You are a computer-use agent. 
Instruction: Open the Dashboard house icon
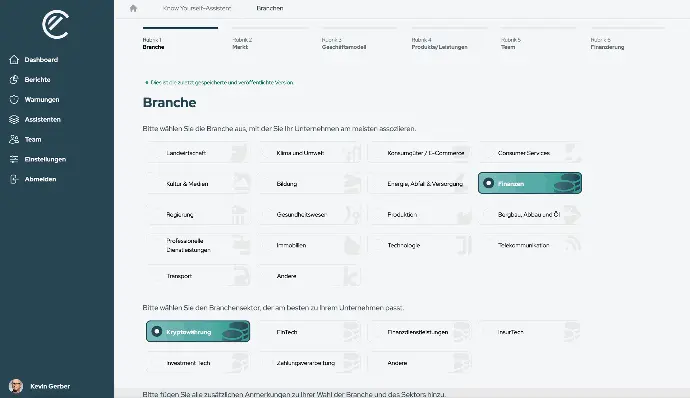(14, 59)
